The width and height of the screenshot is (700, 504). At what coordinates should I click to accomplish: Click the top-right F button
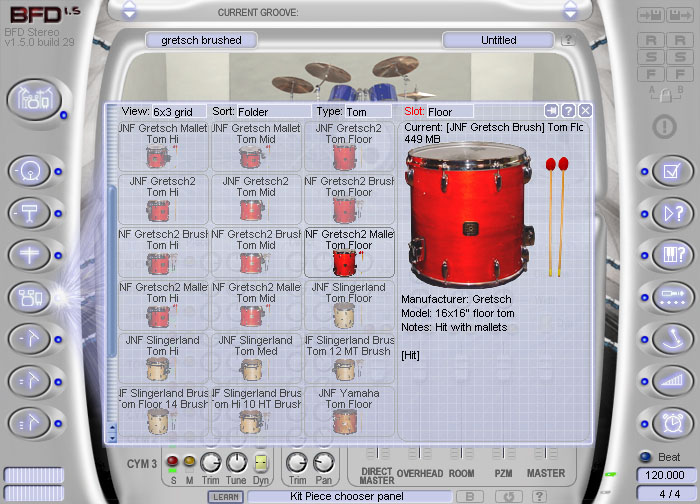click(679, 74)
